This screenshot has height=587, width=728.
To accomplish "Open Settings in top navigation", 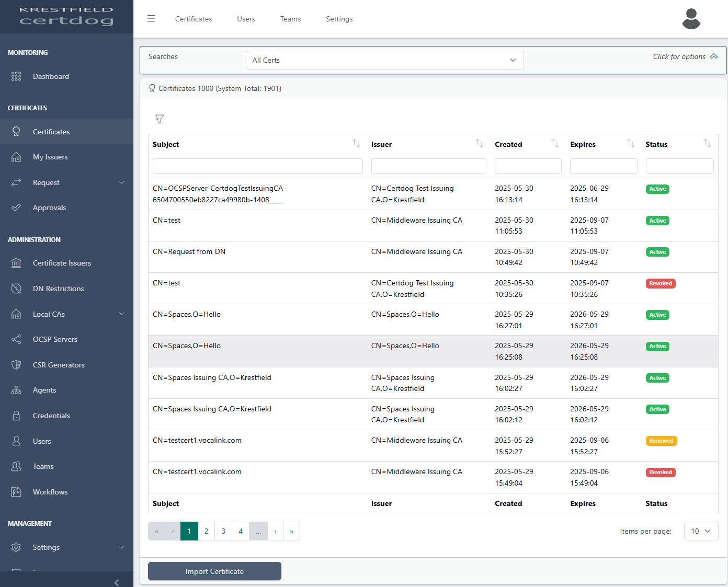I will (339, 19).
